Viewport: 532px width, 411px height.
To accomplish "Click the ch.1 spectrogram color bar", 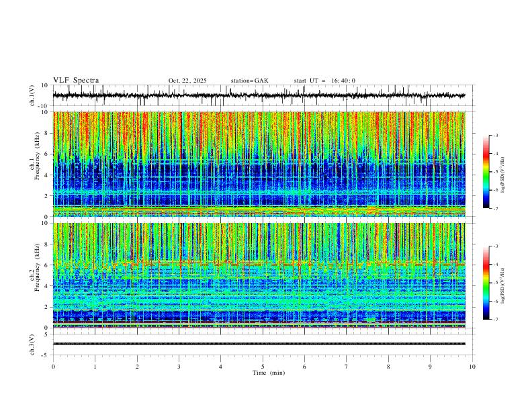I will tap(486, 172).
